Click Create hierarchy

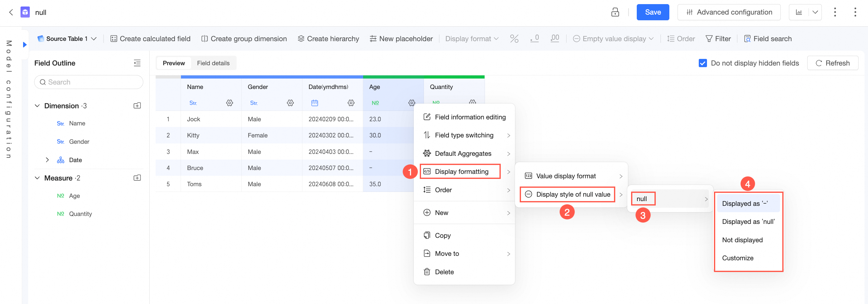click(328, 39)
